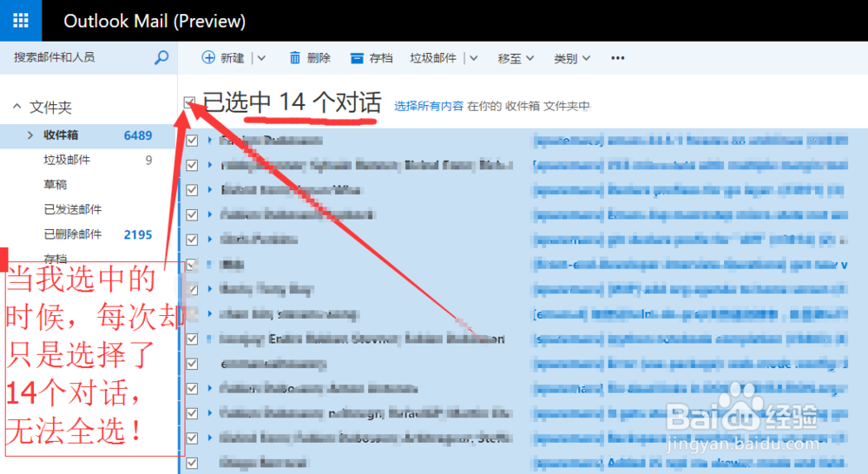
Task: Click the 删除 trash icon
Action: click(295, 57)
